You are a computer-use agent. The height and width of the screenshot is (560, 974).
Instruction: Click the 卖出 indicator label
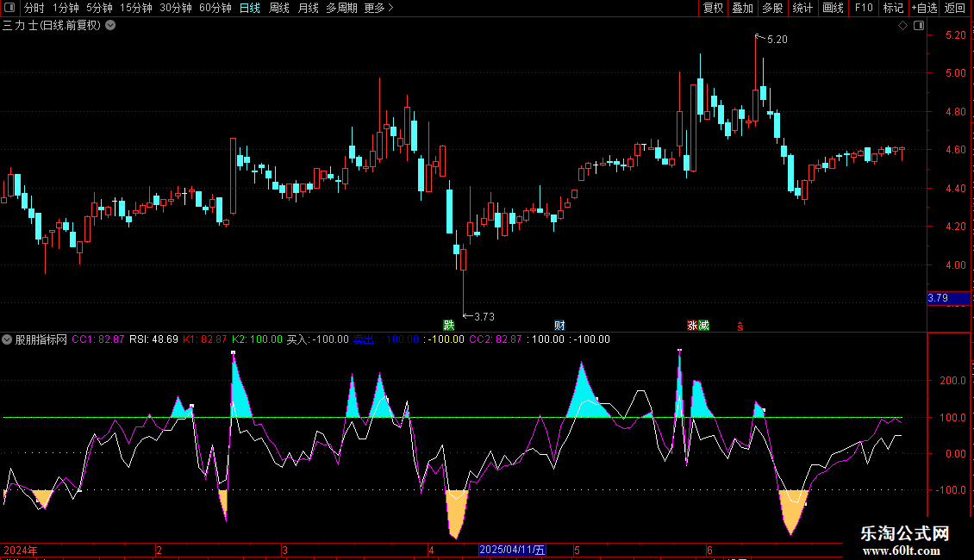(x=364, y=339)
